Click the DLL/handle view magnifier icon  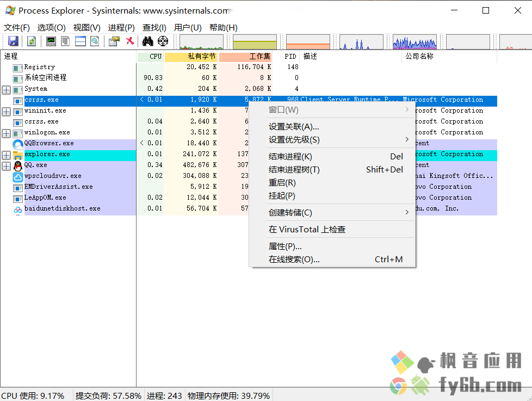pos(95,41)
